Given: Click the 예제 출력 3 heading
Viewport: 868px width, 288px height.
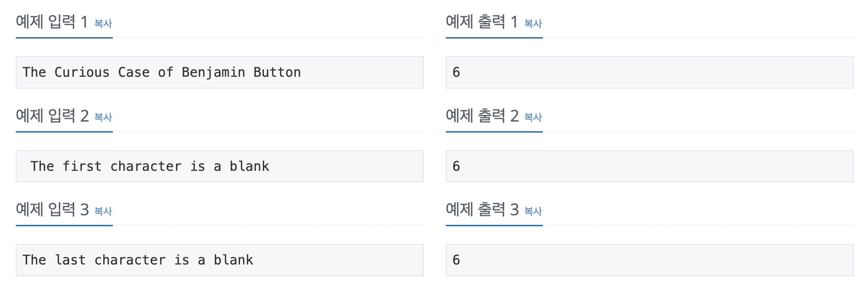Looking at the screenshot, I should pos(481,209).
